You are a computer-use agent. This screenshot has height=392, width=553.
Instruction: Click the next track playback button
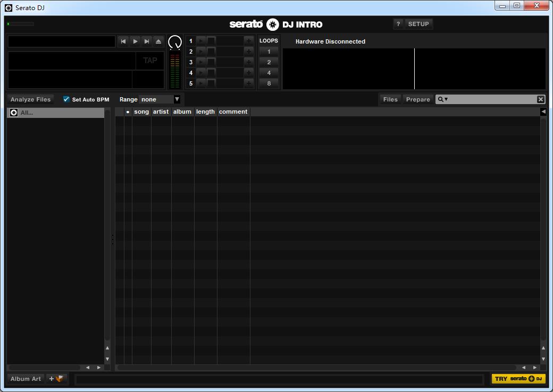147,41
